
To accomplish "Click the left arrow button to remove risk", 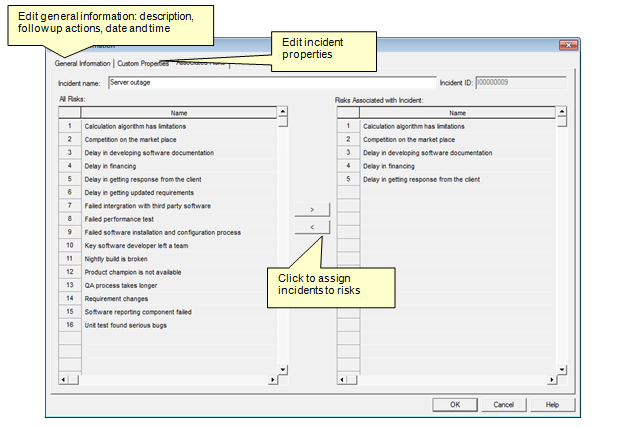I will coord(312,227).
